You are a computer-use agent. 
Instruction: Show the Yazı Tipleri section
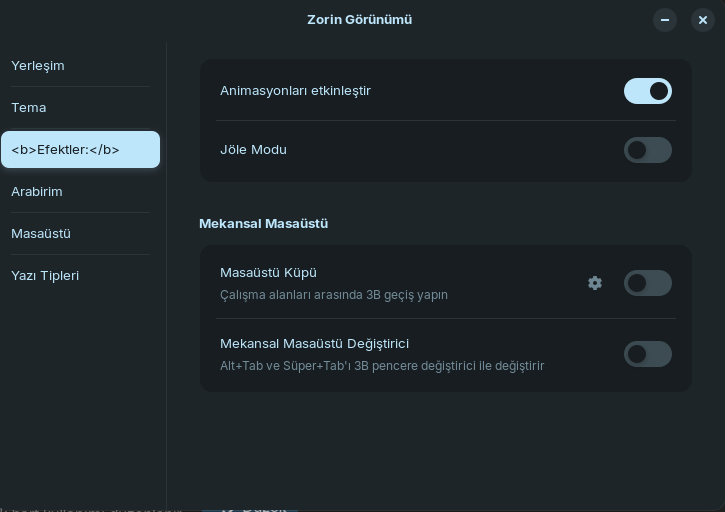(45, 276)
